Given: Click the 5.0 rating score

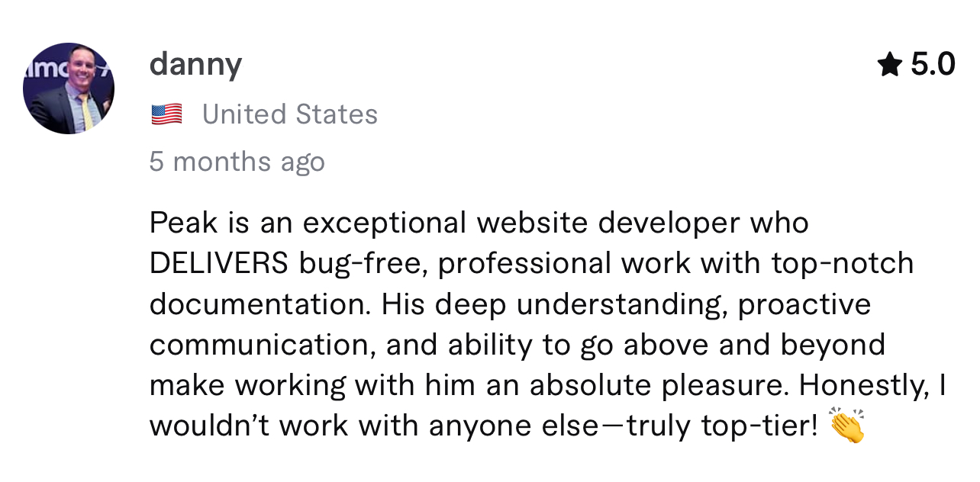Looking at the screenshot, I should 933,65.
